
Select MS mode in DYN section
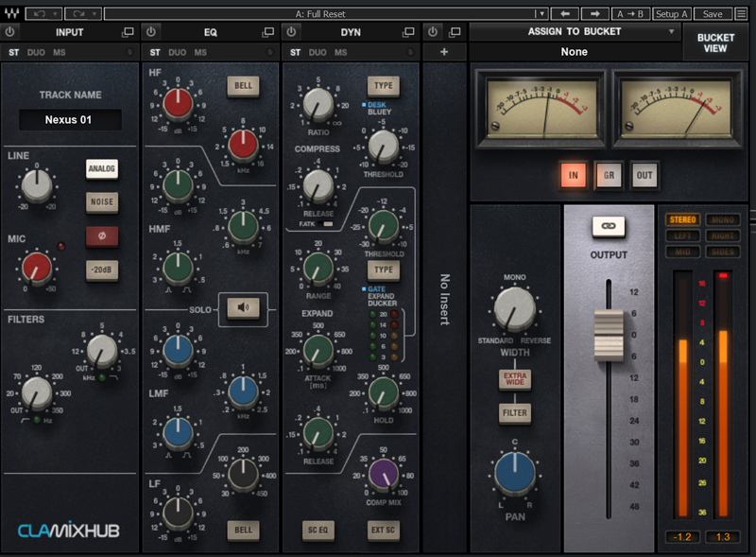tap(341, 52)
